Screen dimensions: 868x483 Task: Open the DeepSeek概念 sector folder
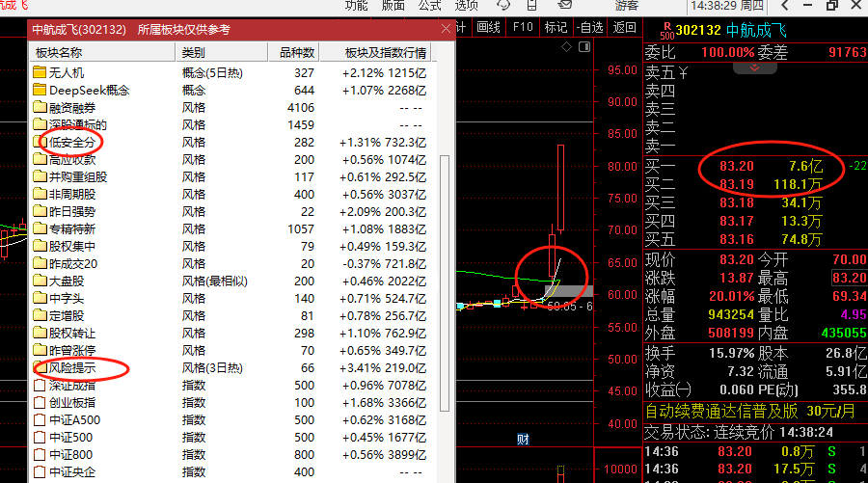point(40,90)
